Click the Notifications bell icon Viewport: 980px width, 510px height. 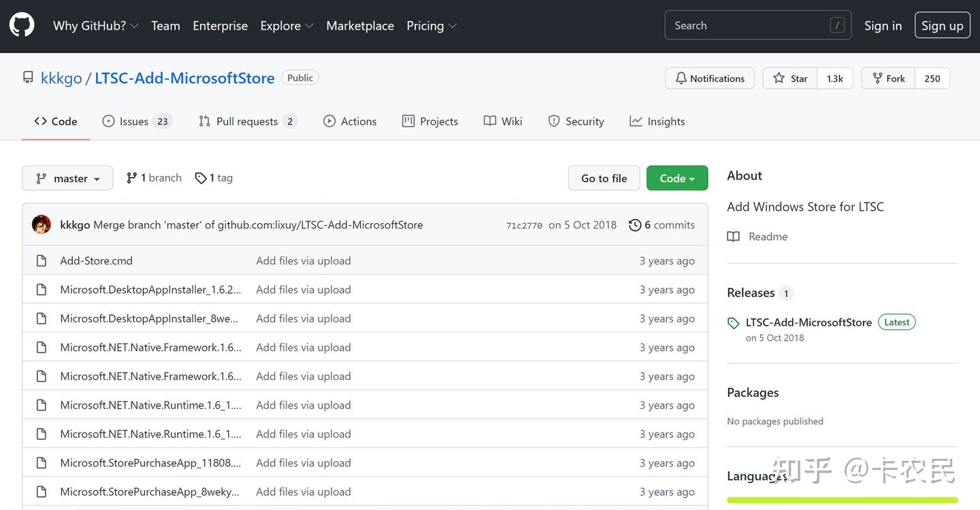point(681,78)
